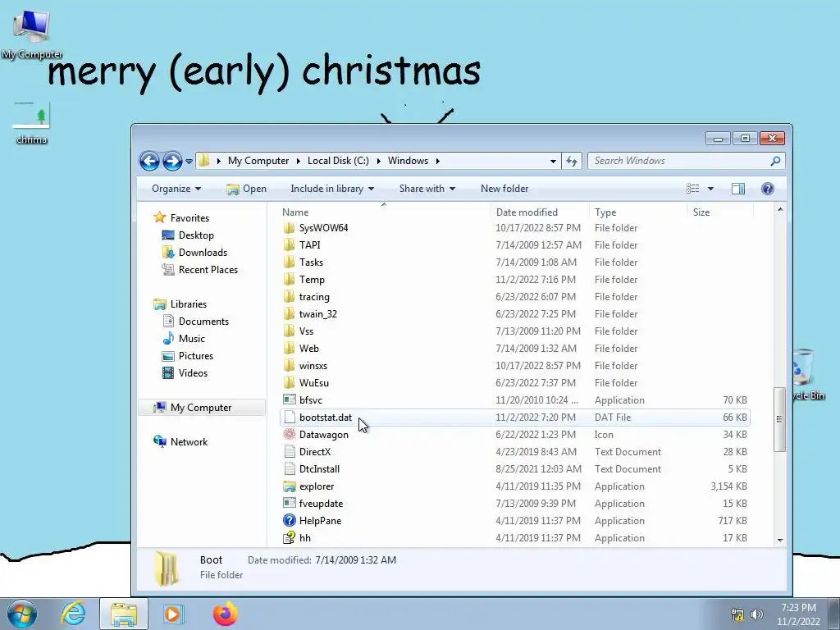The height and width of the screenshot is (630, 840).
Task: Select Recent Places in navigation pane
Action: pyautogui.click(x=200, y=269)
